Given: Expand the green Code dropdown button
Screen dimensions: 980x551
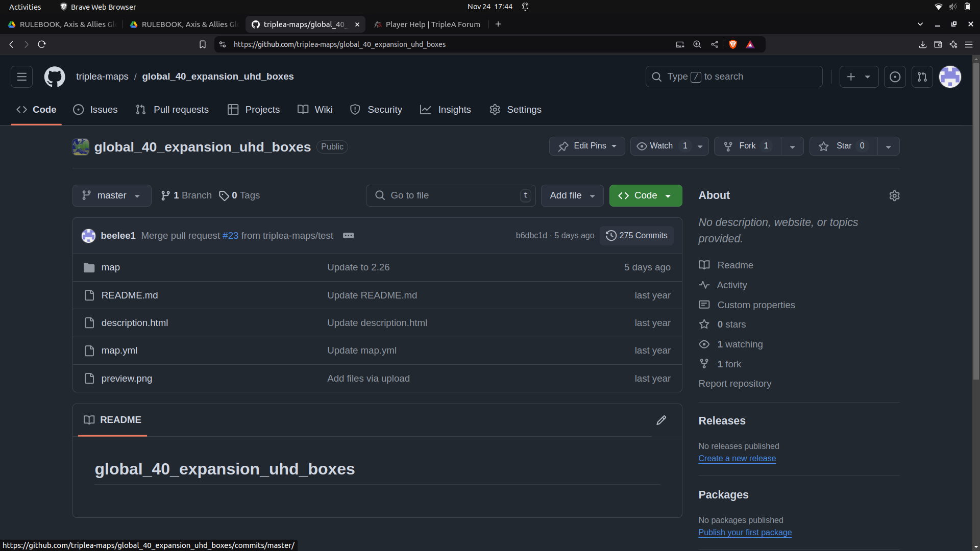Looking at the screenshot, I should [645, 195].
